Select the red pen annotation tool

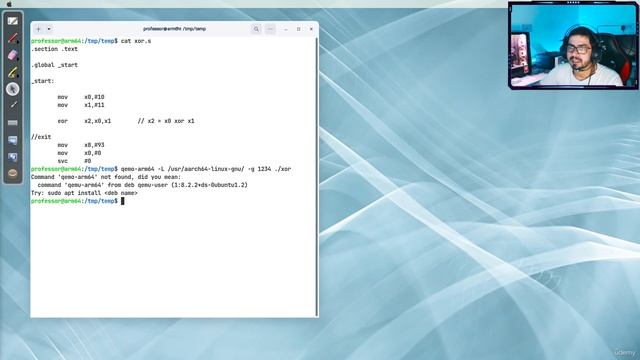point(13,38)
